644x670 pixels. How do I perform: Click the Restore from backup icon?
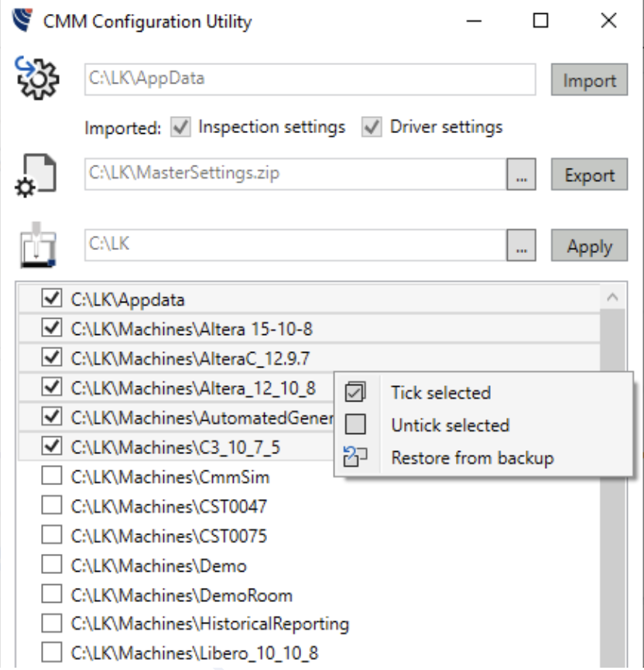[x=355, y=456]
